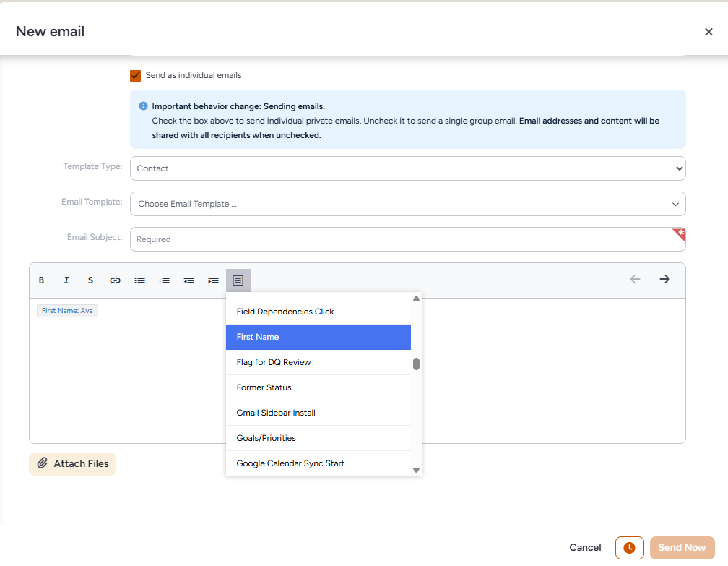Insert a numbered list
This screenshot has width=728, height=566.
click(165, 280)
